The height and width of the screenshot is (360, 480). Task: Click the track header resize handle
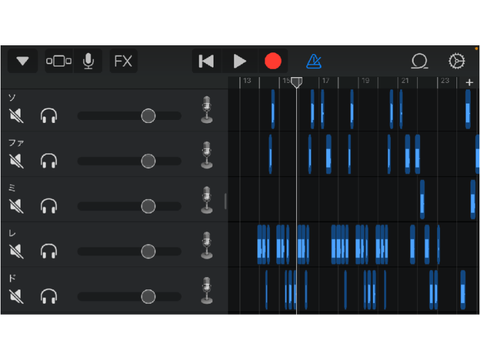point(226,201)
